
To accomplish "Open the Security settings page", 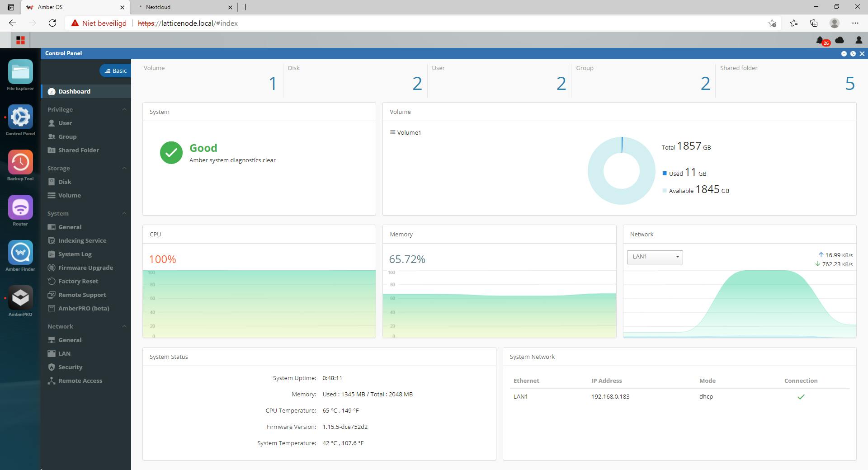I will pos(86,367).
